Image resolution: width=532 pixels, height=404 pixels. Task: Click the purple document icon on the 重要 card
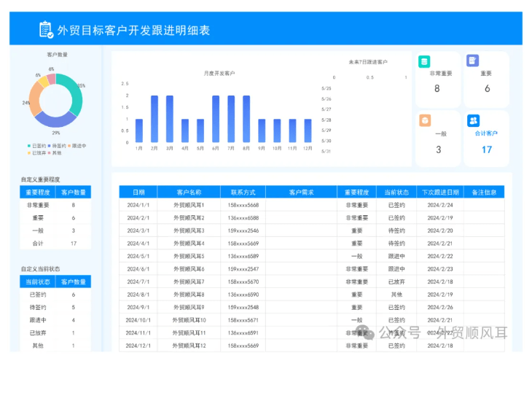tap(473, 61)
